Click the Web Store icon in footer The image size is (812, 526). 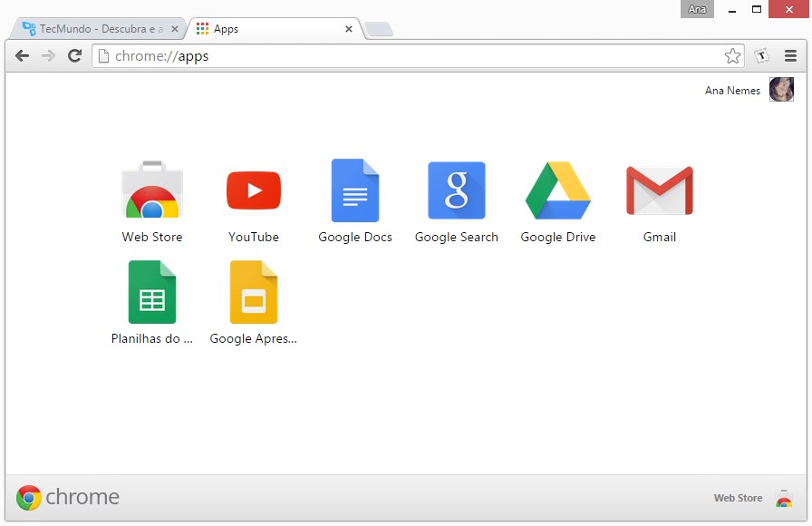point(784,498)
